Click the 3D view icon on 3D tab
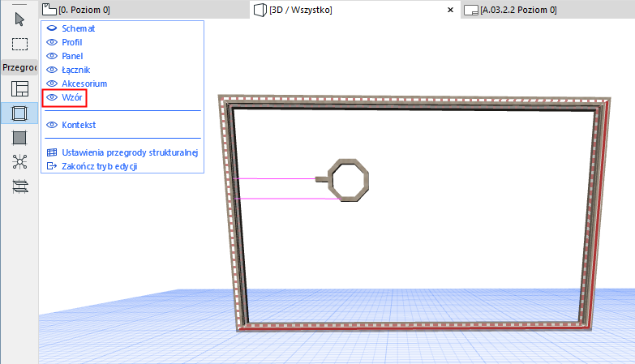Screen dimensions: 635x364 click(x=260, y=10)
